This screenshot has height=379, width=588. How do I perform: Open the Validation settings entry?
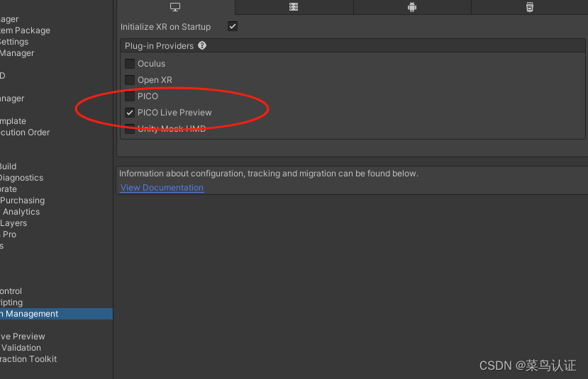21,348
